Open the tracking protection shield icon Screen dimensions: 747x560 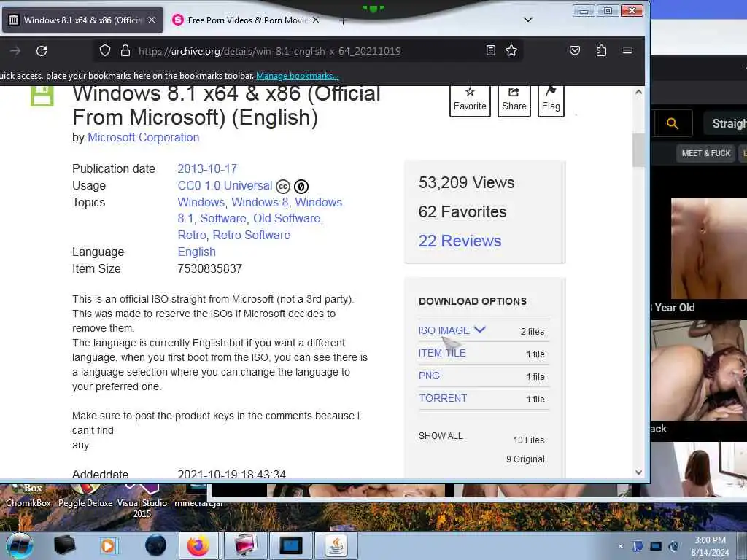point(105,50)
